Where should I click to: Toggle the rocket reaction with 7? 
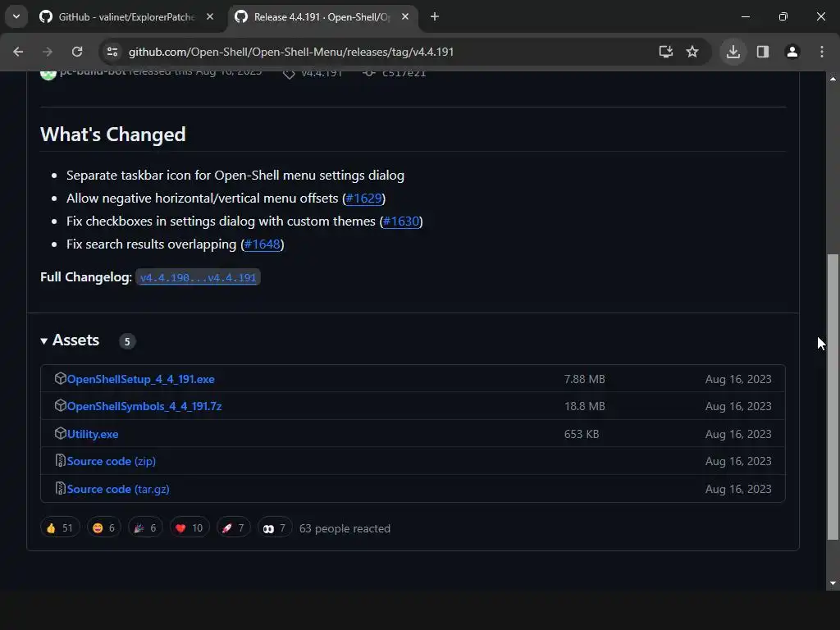pos(234,528)
